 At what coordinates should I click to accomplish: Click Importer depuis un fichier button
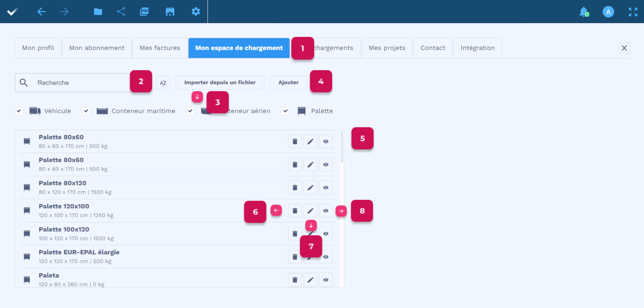coord(220,82)
